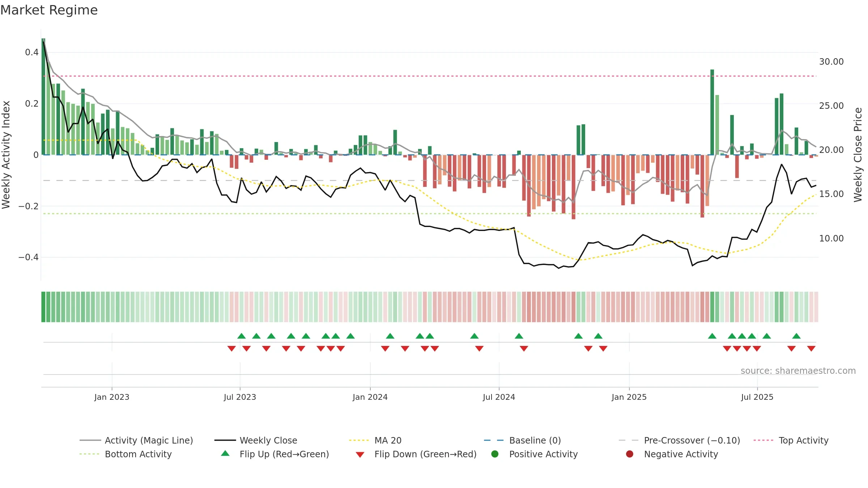
Task: Click the −0.2 activity axis tick
Action: click(x=28, y=206)
